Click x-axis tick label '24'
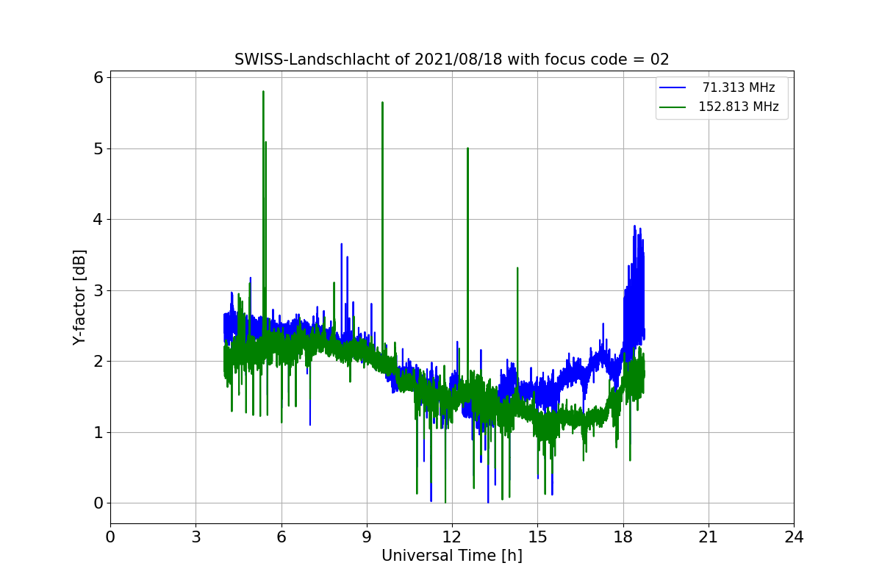Image resolution: width=882 pixels, height=588 pixels. (x=794, y=537)
